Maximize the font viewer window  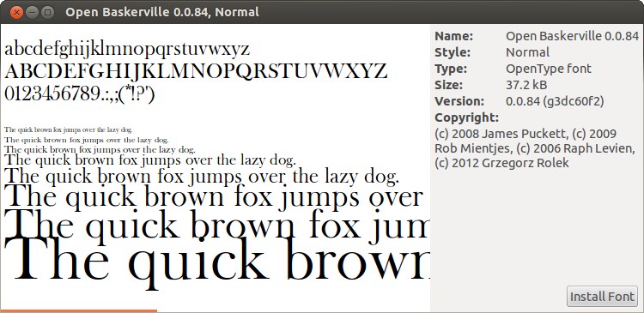47,12
